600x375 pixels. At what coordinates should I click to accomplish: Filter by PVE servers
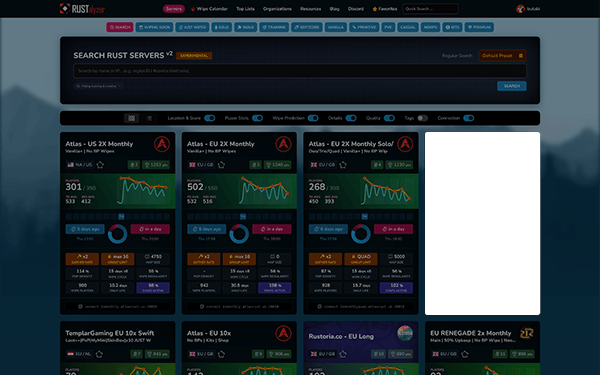pyautogui.click(x=388, y=27)
